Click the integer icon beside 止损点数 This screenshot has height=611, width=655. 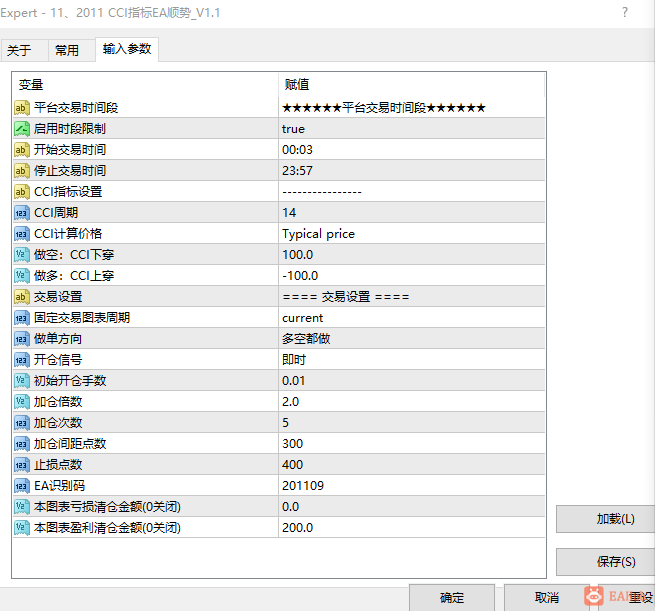pyautogui.click(x=21, y=464)
